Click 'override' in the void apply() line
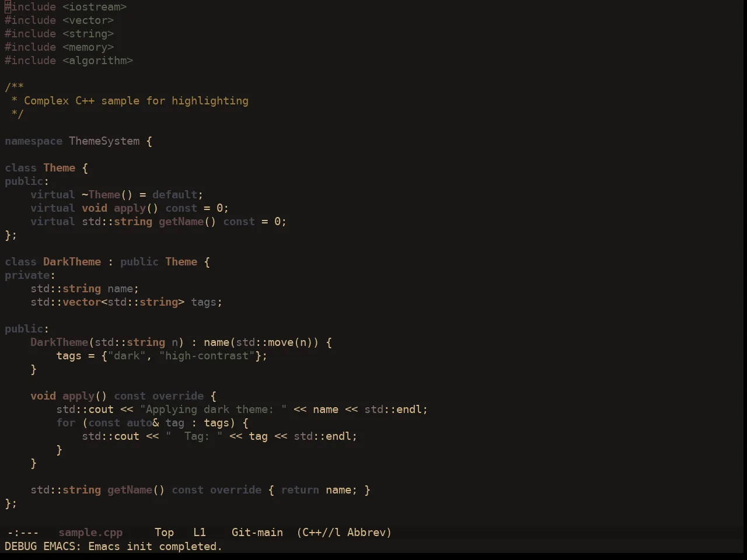 [x=178, y=396]
